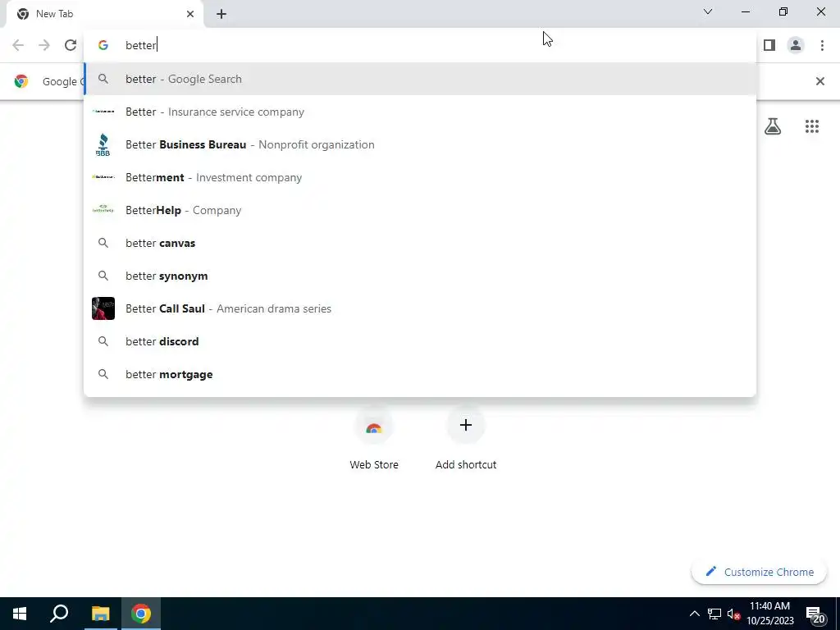This screenshot has height=630, width=840.
Task: Click magnifier icon beside 'better canvas'
Action: pos(103,243)
